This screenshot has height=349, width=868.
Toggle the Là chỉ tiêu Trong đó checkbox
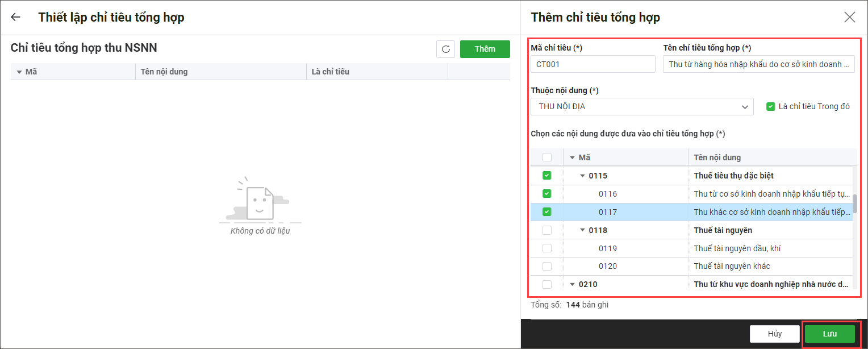pos(770,106)
